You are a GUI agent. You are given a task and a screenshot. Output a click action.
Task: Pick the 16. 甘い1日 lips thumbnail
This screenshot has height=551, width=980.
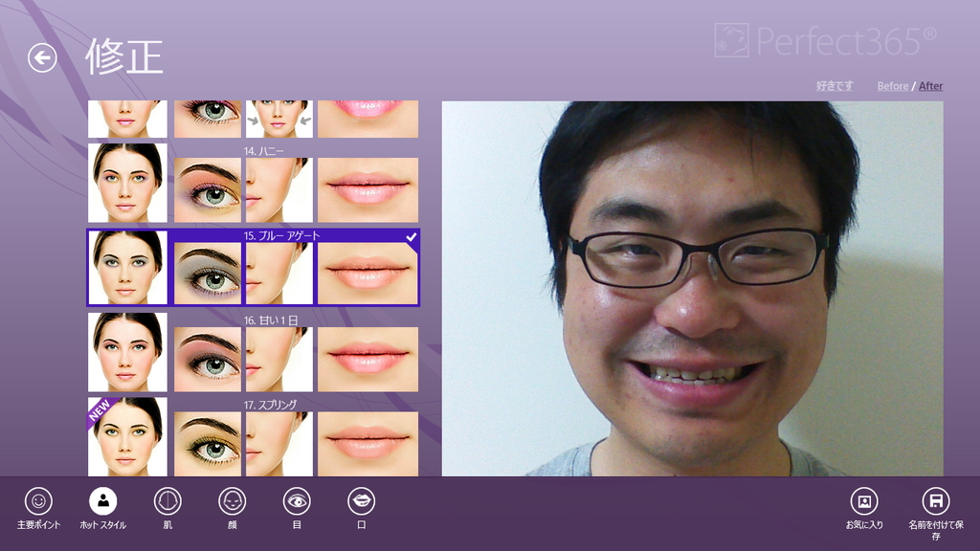pos(368,360)
